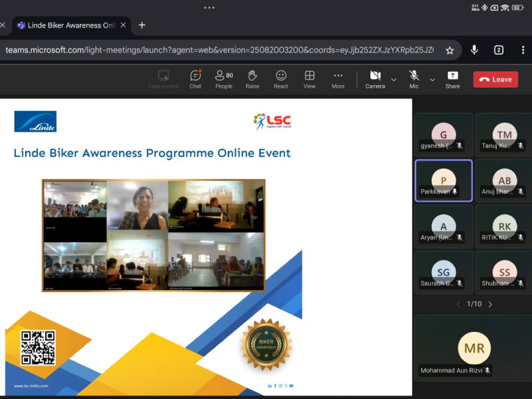Turn on the Camera
This screenshot has width=532, height=399.
tap(375, 79)
